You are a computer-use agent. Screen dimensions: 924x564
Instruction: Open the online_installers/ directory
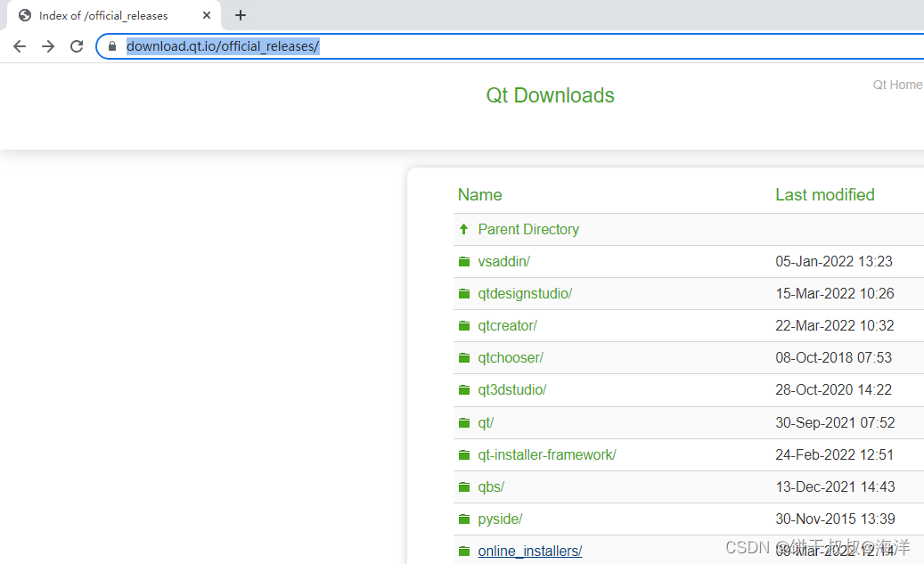pyautogui.click(x=529, y=551)
